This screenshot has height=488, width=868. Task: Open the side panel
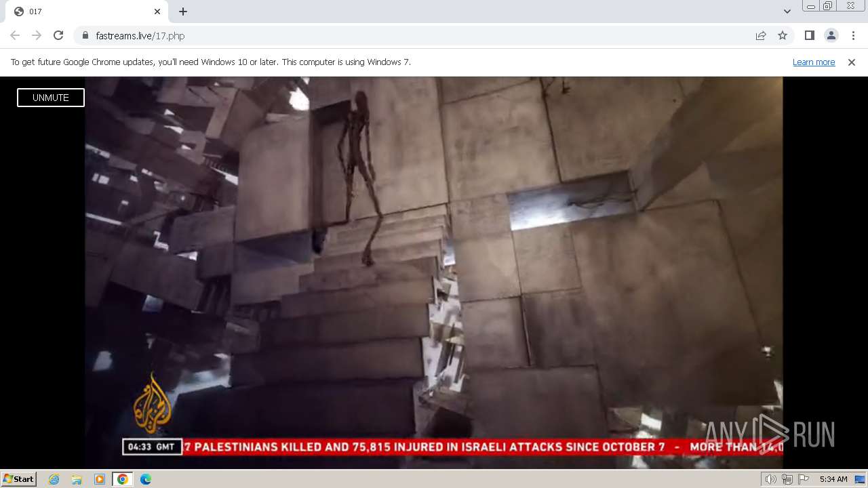click(x=809, y=35)
